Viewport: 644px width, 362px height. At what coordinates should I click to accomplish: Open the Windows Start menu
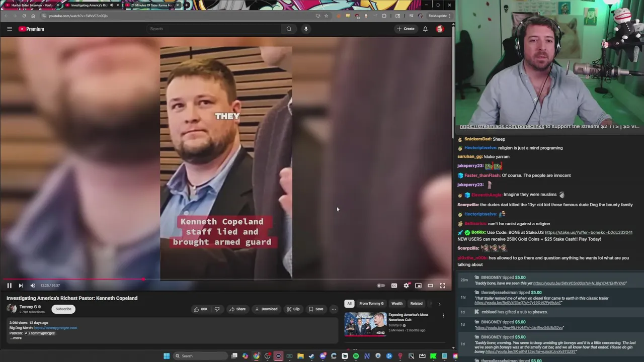[x=167, y=356]
